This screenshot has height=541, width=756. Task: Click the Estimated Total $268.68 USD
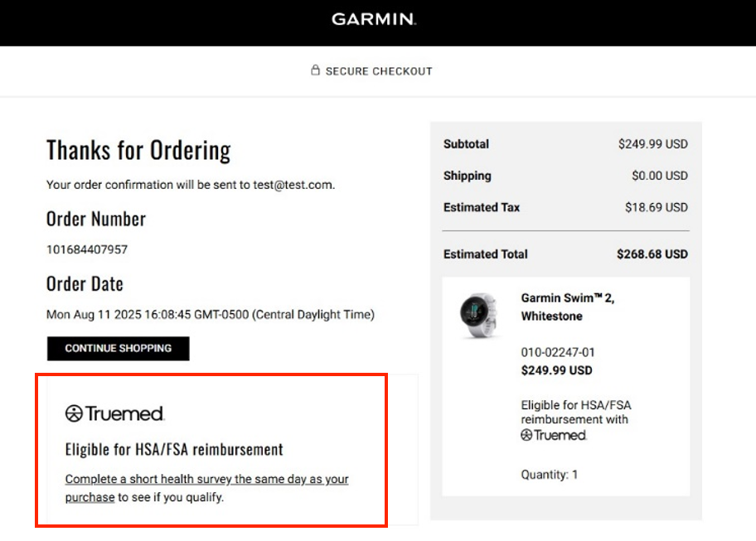[x=652, y=254]
